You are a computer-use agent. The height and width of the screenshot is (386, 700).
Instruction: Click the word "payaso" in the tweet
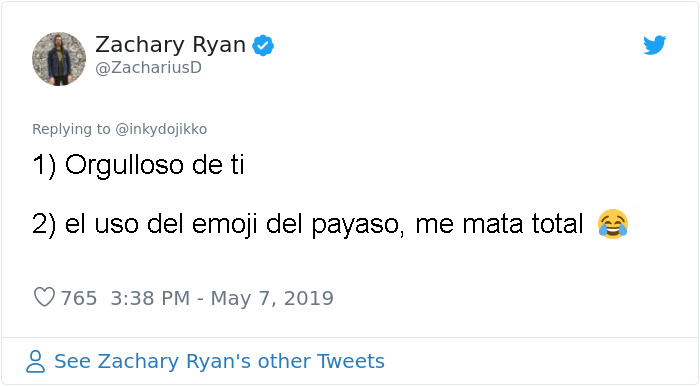pos(355,225)
